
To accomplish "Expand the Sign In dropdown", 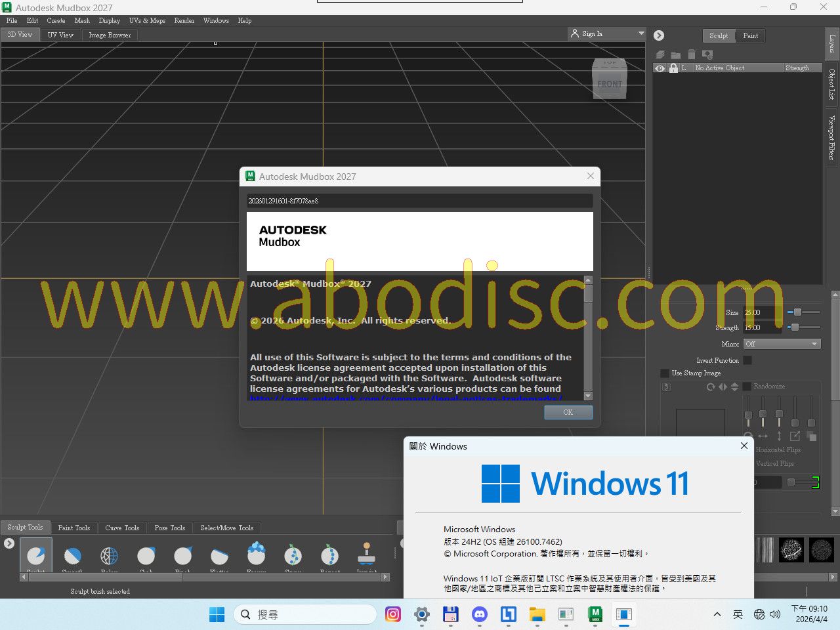I will pyautogui.click(x=641, y=33).
